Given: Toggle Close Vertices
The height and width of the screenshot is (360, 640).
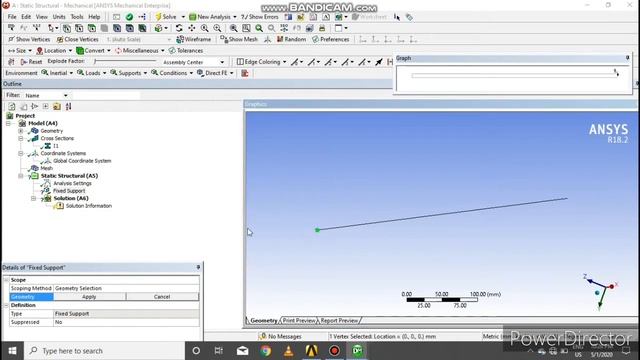Looking at the screenshot, I should 78,40.
